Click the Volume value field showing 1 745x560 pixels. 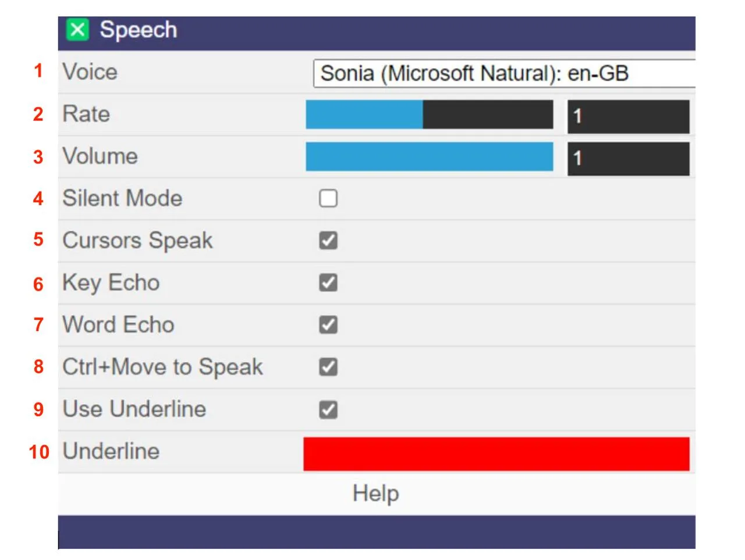(627, 158)
